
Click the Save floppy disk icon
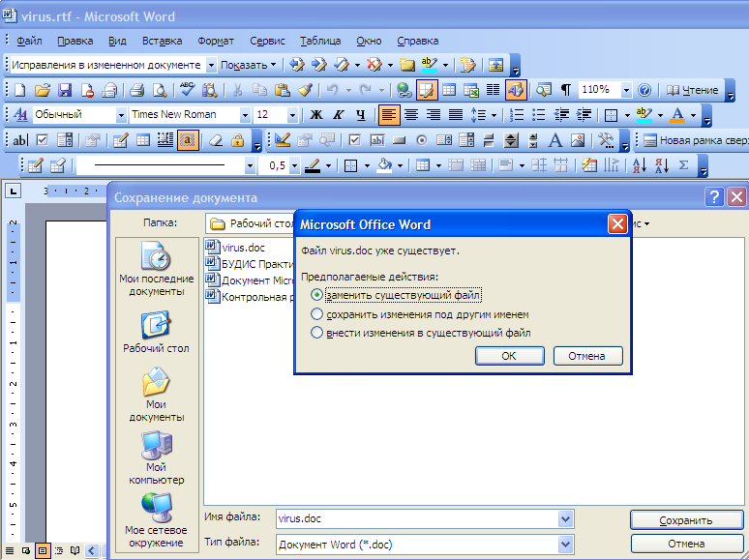65,90
